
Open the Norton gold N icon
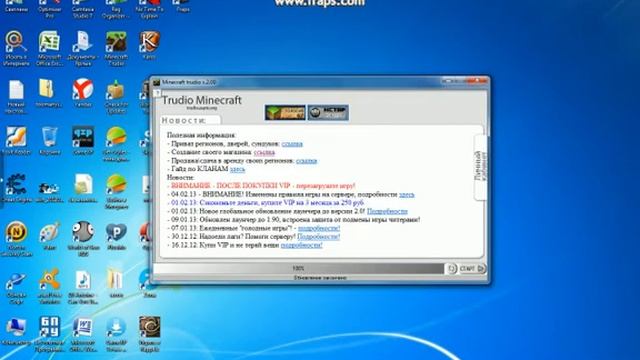tap(16, 232)
